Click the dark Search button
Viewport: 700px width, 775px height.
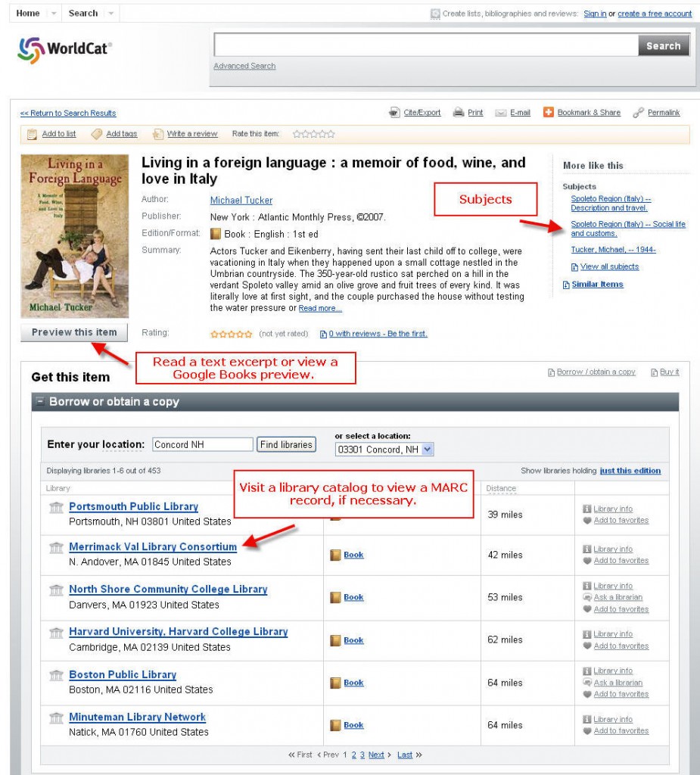[x=664, y=46]
